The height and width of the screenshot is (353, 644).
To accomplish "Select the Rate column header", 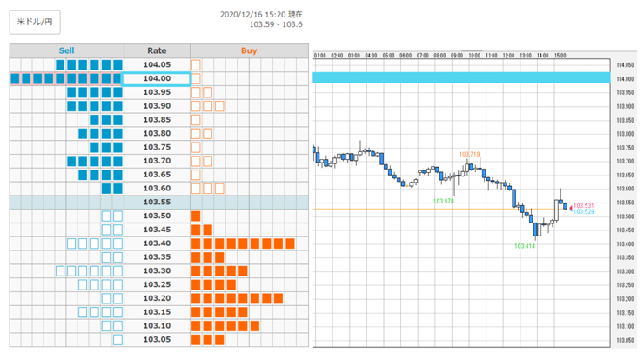I will click(x=157, y=51).
